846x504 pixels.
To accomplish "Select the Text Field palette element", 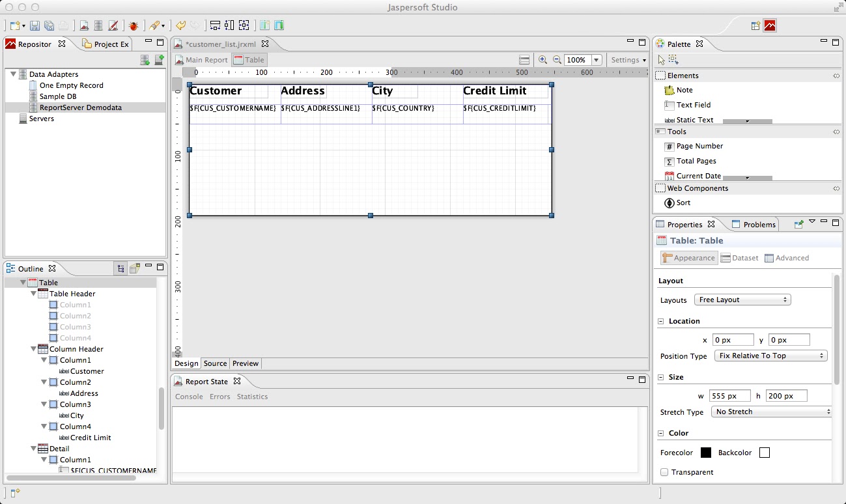I will (x=692, y=105).
